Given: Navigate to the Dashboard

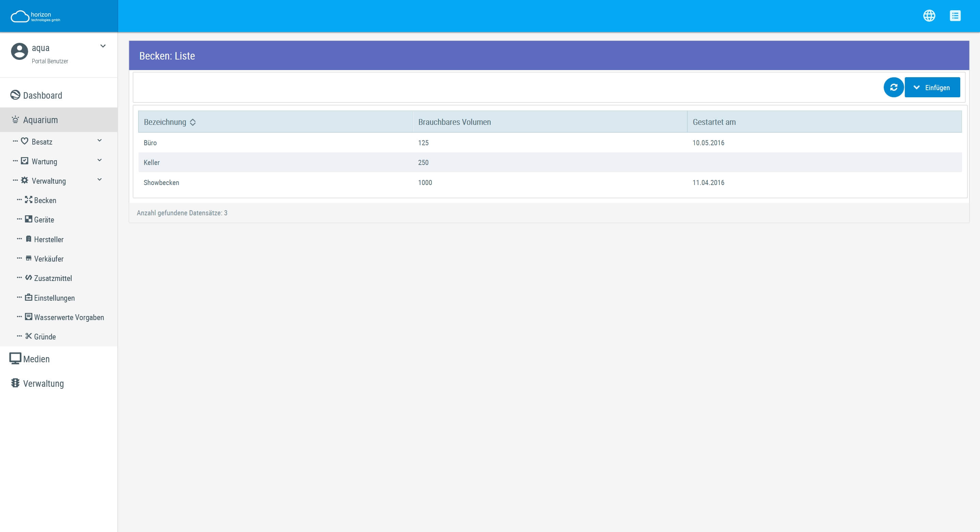Looking at the screenshot, I should point(42,96).
